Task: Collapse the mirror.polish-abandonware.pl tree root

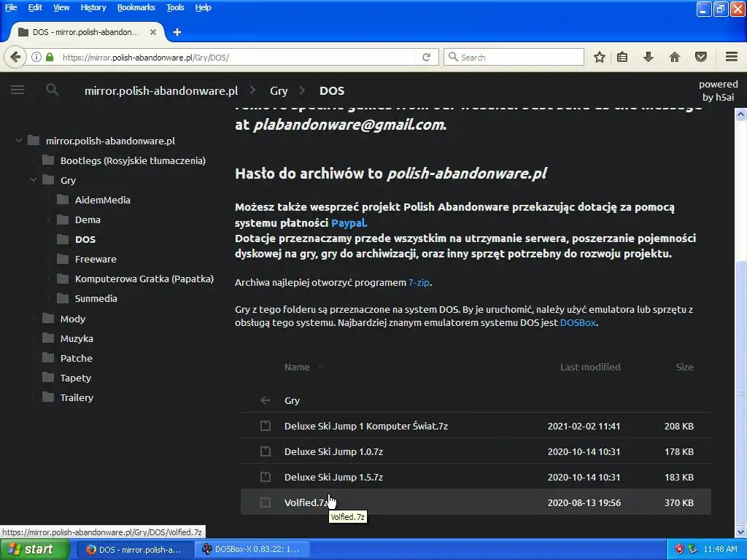Action: pos(18,141)
